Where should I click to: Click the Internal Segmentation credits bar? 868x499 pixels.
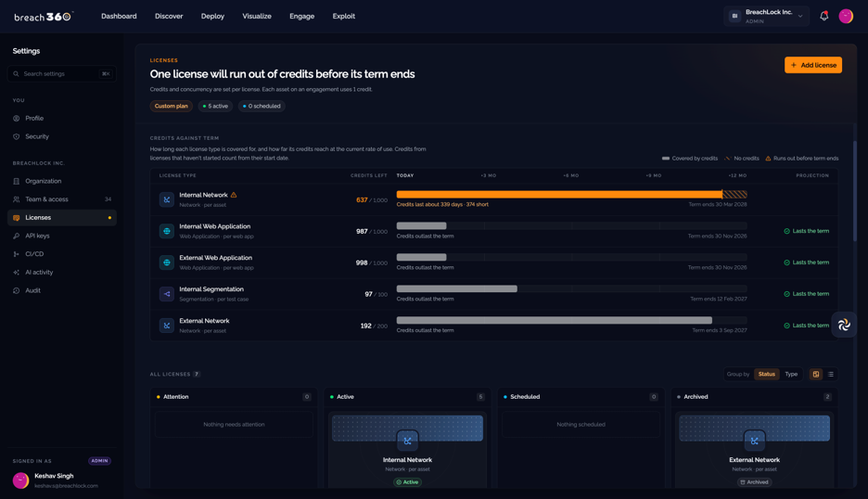(x=456, y=288)
